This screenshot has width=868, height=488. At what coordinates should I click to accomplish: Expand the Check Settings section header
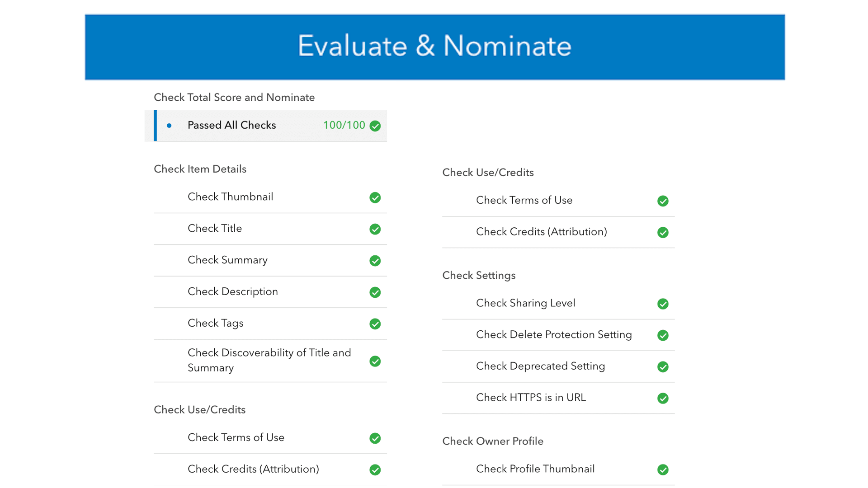point(479,275)
